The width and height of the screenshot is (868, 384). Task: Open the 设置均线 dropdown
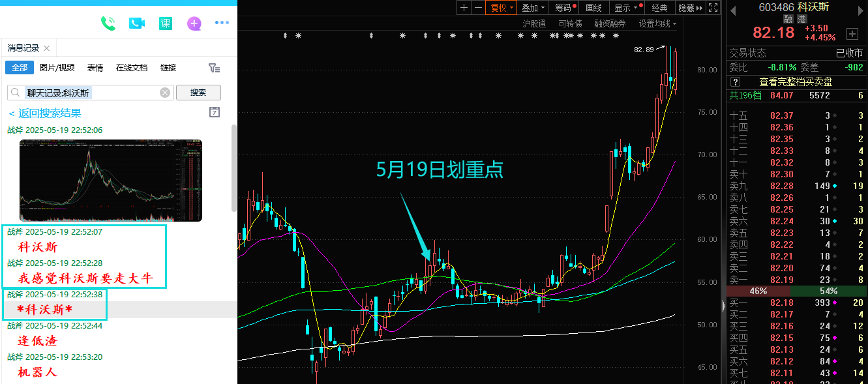point(657,23)
